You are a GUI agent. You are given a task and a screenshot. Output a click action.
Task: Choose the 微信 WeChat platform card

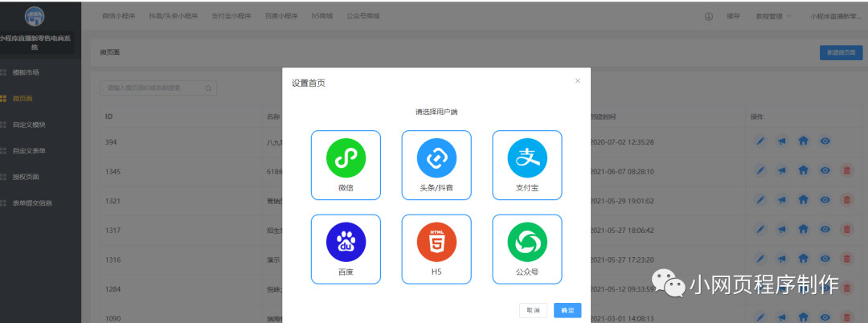click(346, 165)
